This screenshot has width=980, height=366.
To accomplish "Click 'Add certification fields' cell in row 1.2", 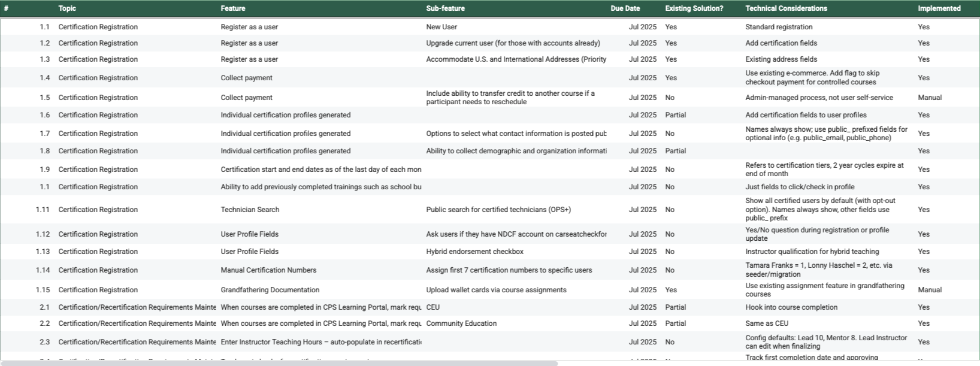I will pos(781,43).
